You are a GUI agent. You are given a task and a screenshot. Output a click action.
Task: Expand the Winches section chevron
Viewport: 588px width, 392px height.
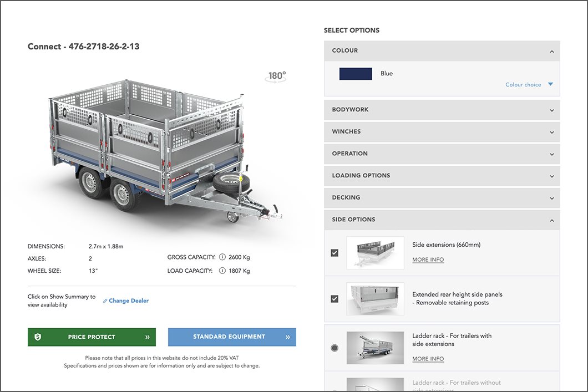551,133
